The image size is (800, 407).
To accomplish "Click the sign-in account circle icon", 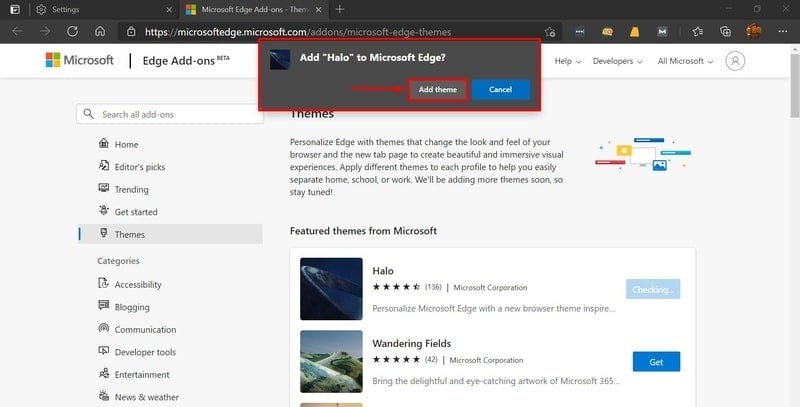I will tap(735, 61).
